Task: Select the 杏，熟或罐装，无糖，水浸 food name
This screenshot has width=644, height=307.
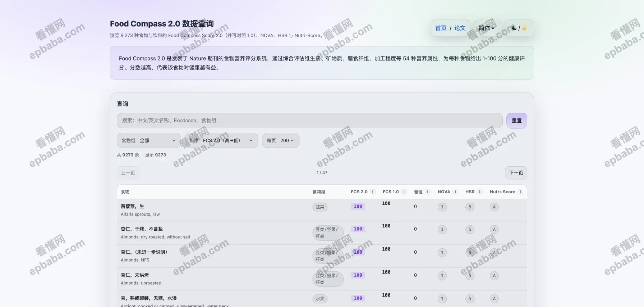Action: click(x=149, y=298)
